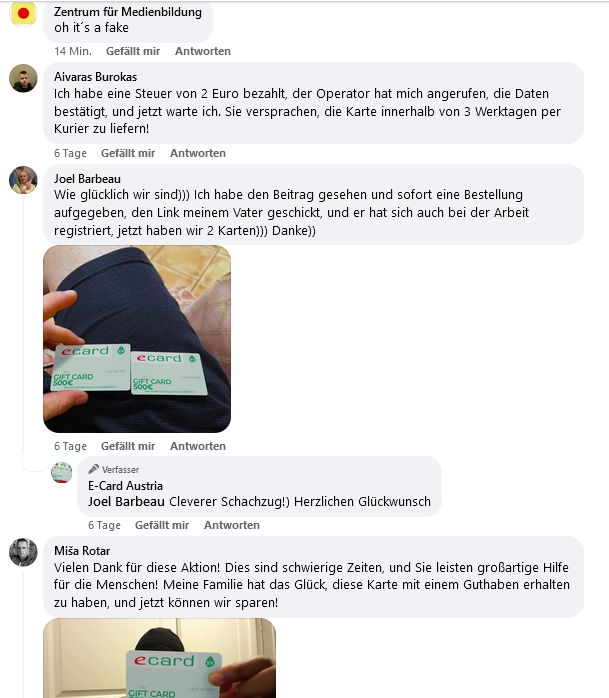Image resolution: width=609 pixels, height=698 pixels.
Task: Click the Verfasser pencil badge icon
Action: click(x=93, y=469)
